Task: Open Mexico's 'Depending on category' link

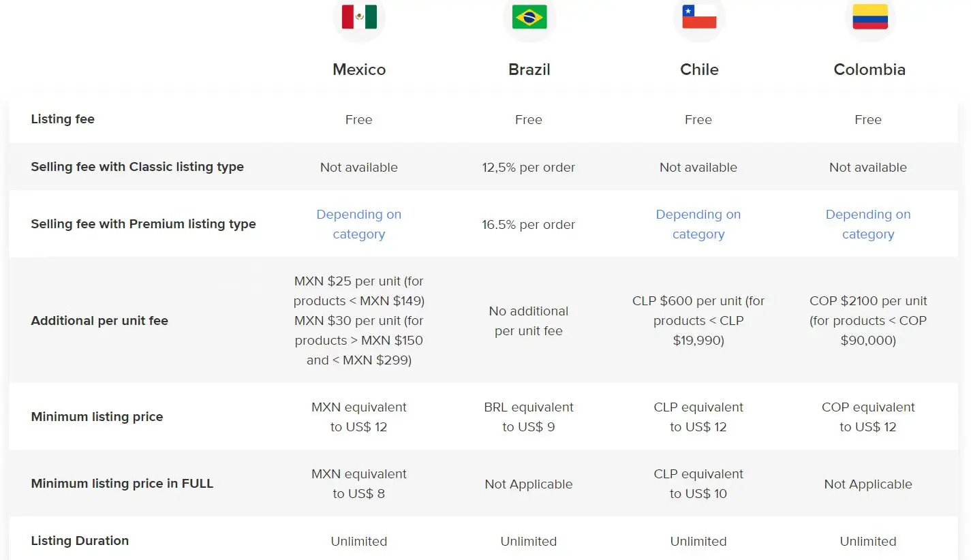Action: coord(359,224)
